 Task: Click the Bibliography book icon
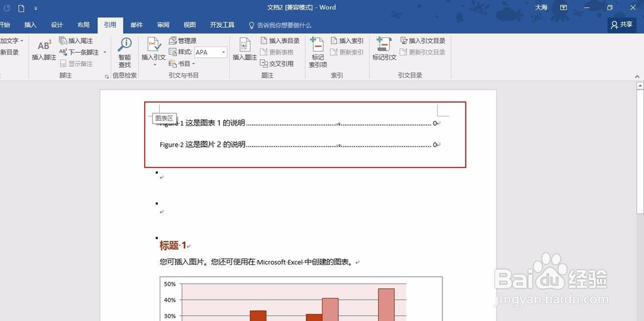click(x=173, y=64)
